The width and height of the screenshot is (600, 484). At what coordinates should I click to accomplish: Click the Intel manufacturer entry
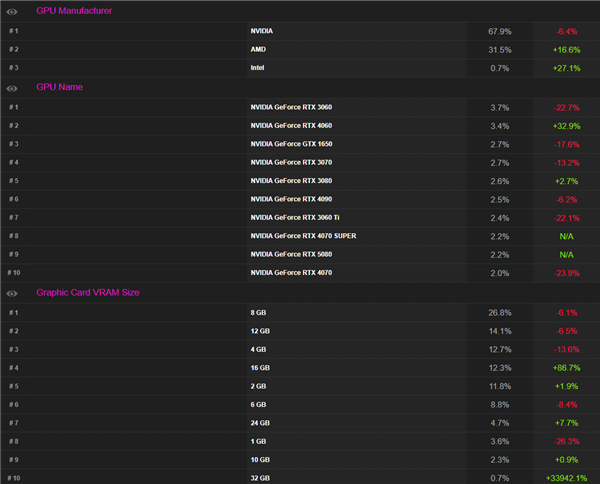(x=259, y=68)
